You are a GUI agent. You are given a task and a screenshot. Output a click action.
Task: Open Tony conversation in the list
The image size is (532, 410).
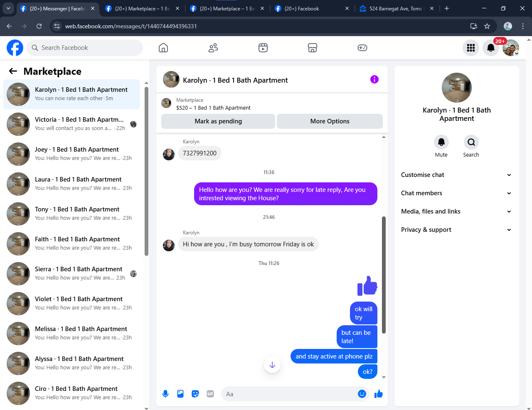(x=71, y=214)
